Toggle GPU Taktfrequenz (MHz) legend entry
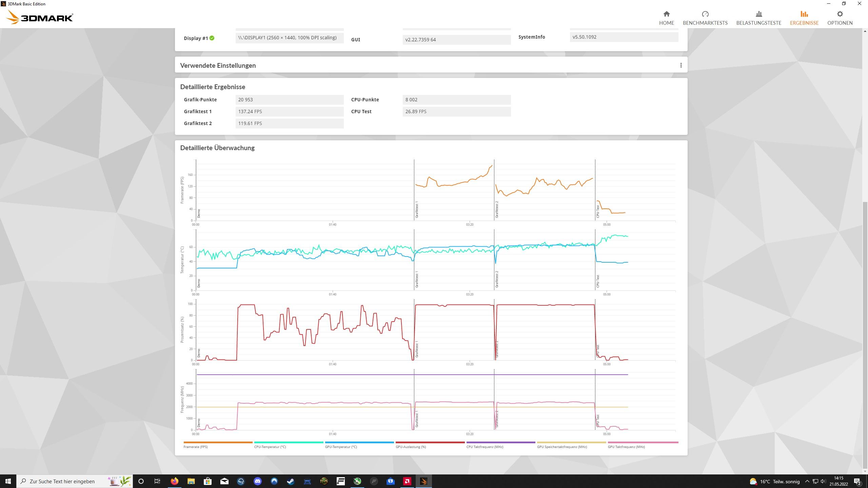The width and height of the screenshot is (868, 488). pyautogui.click(x=643, y=445)
